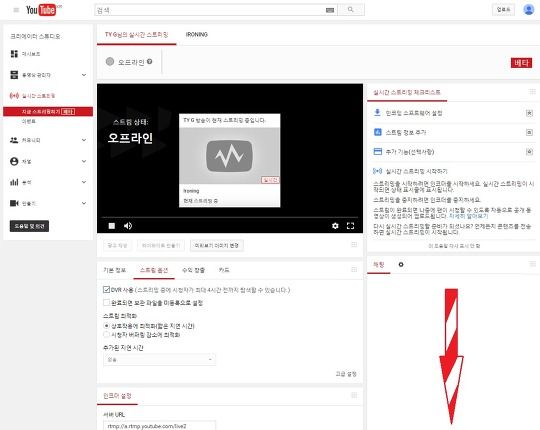Click the player progress bar
The image size is (540, 430).
tap(230, 218)
